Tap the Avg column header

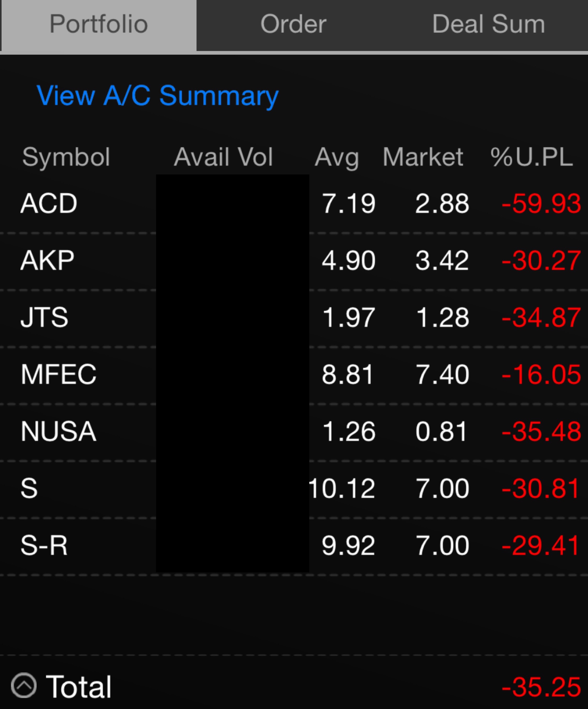click(337, 157)
